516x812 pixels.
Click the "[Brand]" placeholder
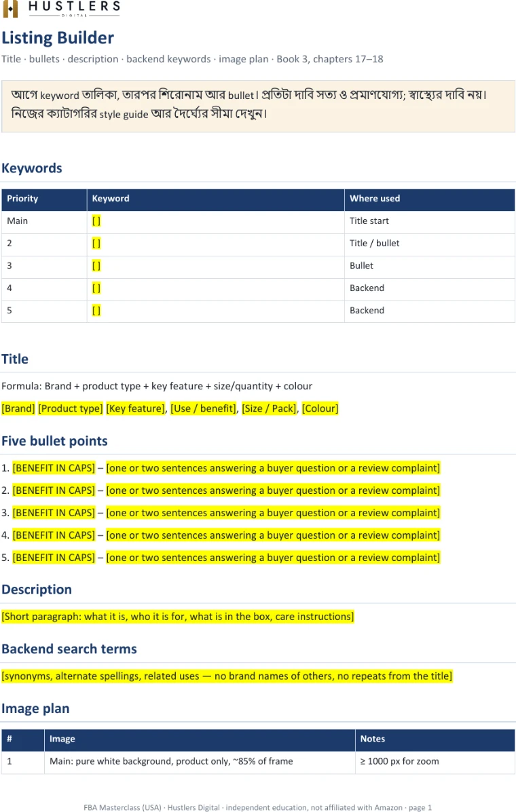click(x=18, y=408)
